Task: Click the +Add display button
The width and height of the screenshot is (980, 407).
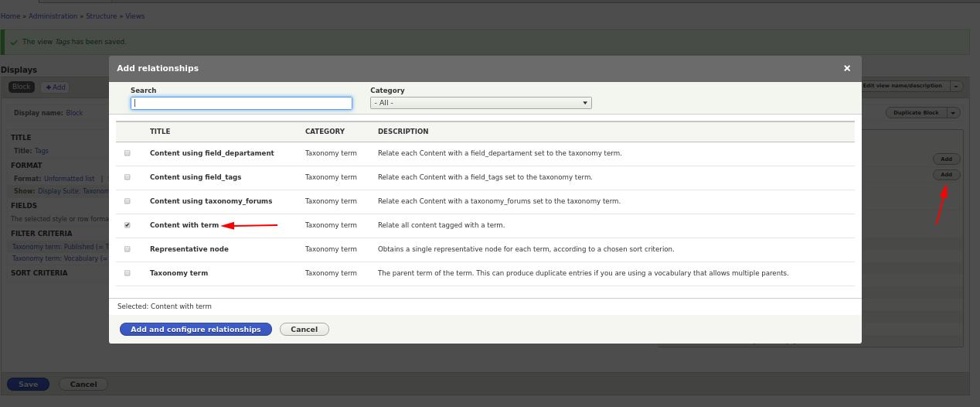Action: coord(55,87)
